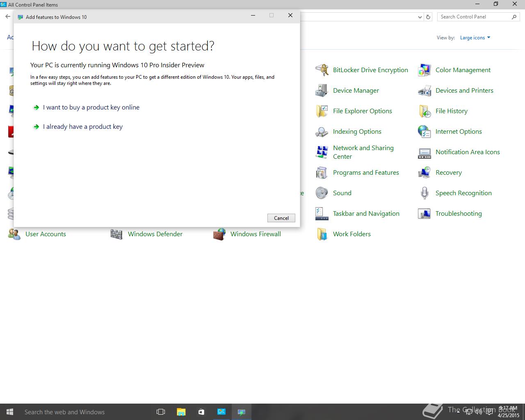525x420 pixels.
Task: Open Speech Recognition microphone icon
Action: point(425,193)
